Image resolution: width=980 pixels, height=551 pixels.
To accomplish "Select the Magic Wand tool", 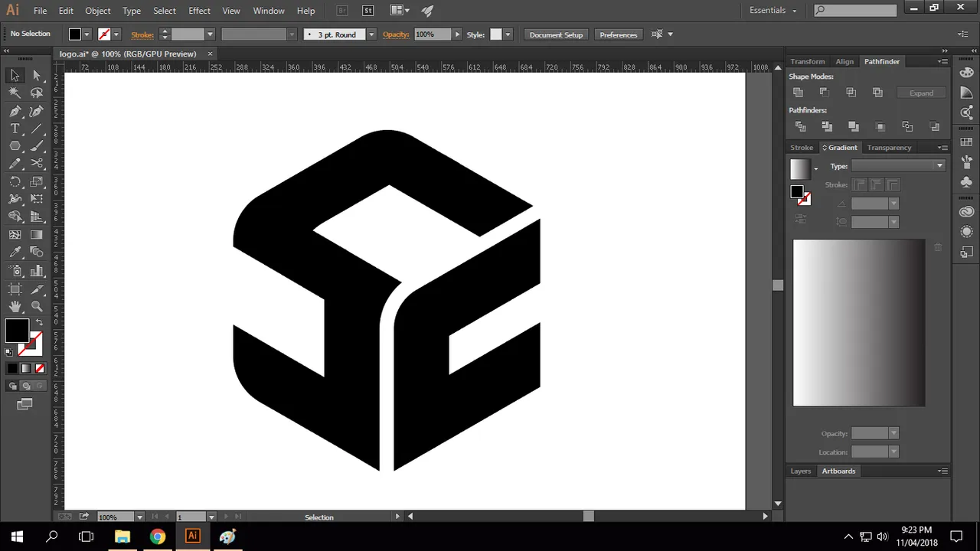I will pyautogui.click(x=15, y=93).
